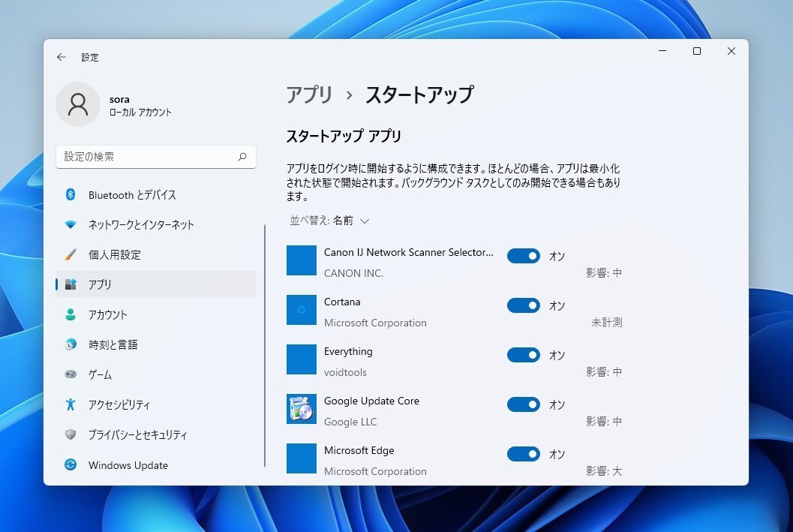This screenshot has height=532, width=793.
Task: Click the Google Update Core app icon
Action: 302,409
